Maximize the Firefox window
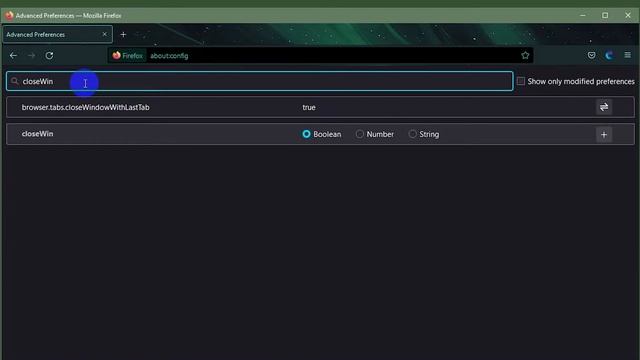640x360 pixels. point(605,16)
